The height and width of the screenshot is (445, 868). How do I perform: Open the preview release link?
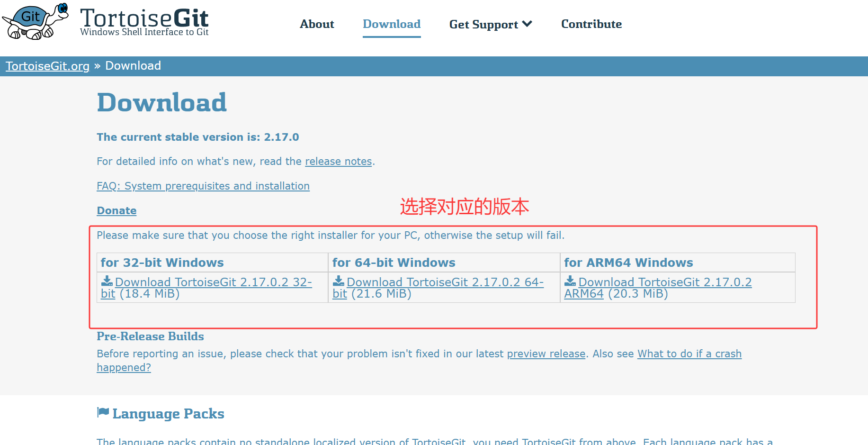(x=546, y=354)
